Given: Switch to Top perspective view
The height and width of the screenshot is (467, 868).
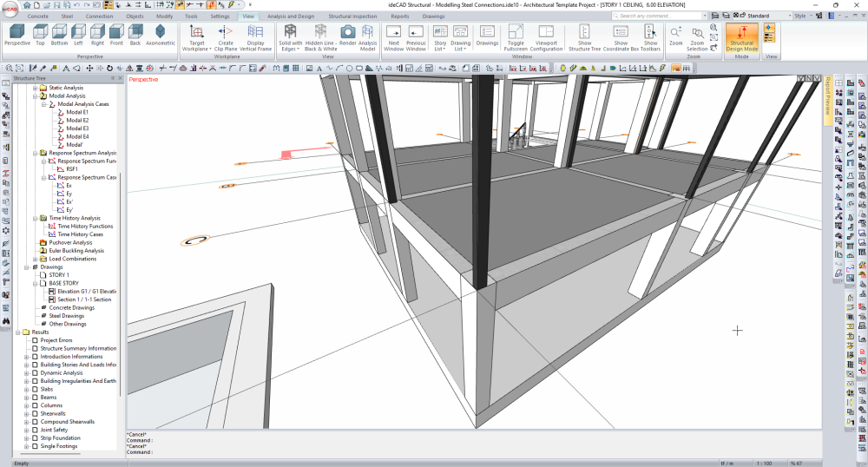Looking at the screenshot, I should pyautogui.click(x=40, y=34).
